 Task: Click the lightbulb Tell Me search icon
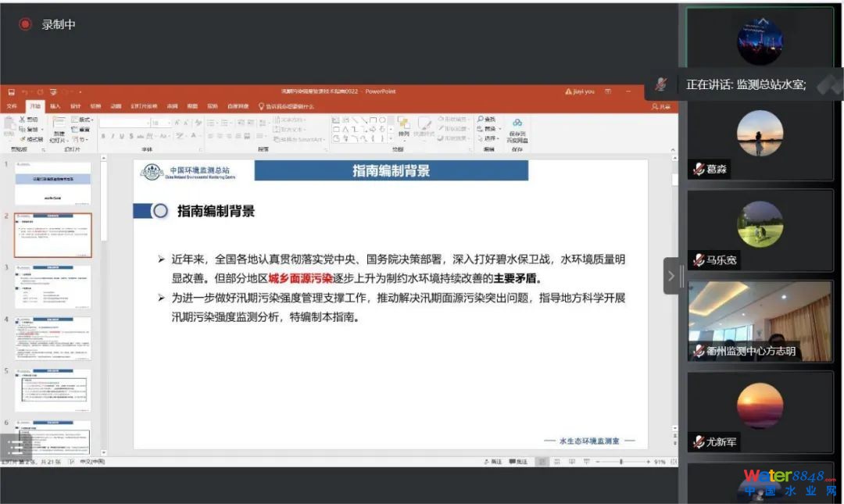coord(261,106)
